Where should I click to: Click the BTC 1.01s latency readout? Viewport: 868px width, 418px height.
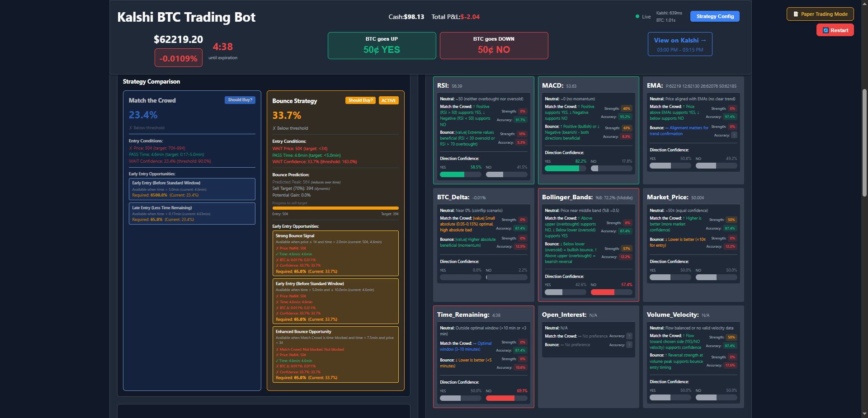(x=666, y=20)
